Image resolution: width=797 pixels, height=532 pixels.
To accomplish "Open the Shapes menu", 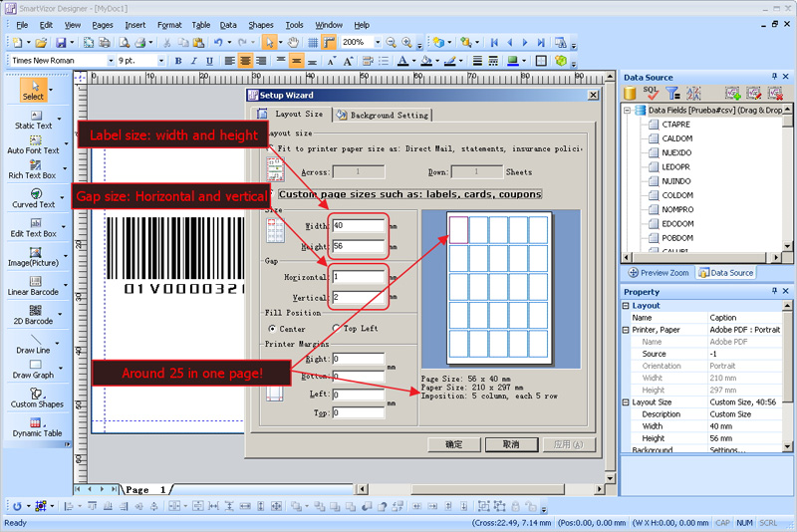I will [x=261, y=25].
